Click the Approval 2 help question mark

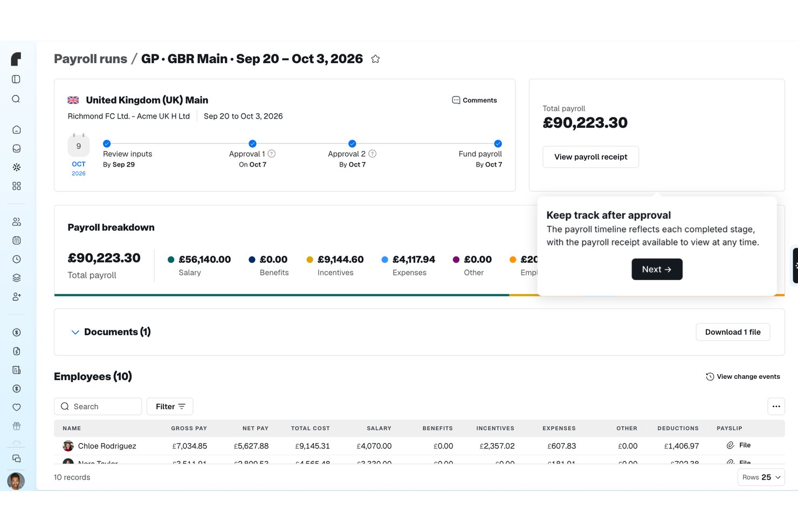coord(373,154)
